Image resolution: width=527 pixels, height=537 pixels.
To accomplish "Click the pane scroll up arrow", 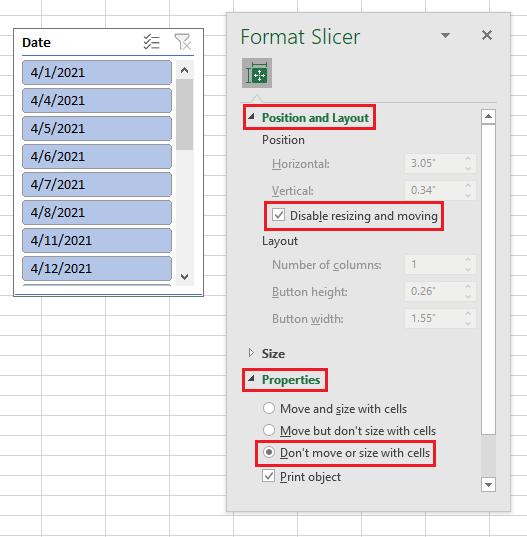I will point(488,117).
